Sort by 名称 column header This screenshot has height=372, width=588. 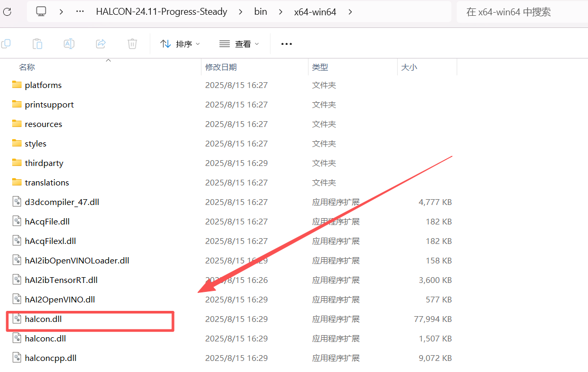coord(27,67)
